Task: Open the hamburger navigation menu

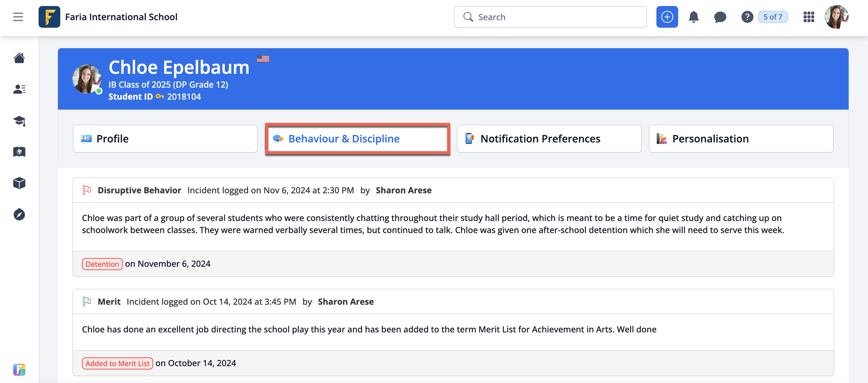Action: [x=18, y=17]
